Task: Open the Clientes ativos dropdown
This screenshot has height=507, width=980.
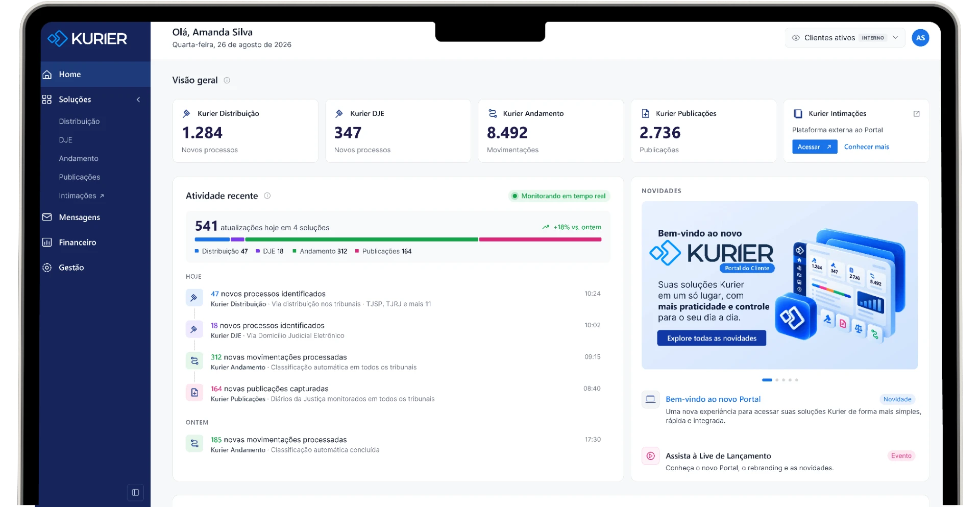Action: pos(845,38)
